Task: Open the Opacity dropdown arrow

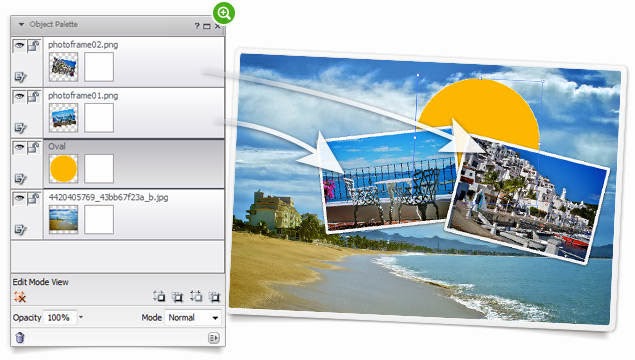Action: click(81, 317)
